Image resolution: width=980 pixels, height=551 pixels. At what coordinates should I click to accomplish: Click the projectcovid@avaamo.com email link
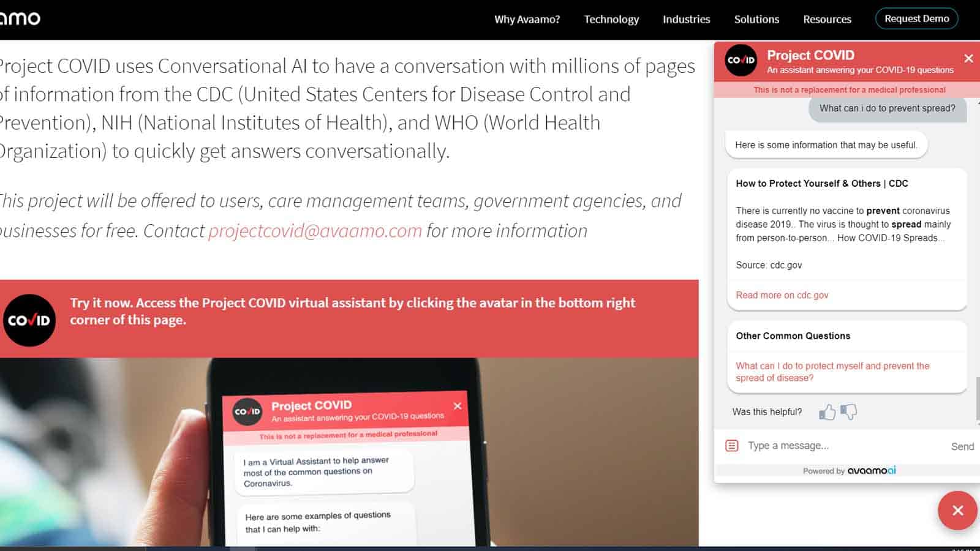point(315,231)
